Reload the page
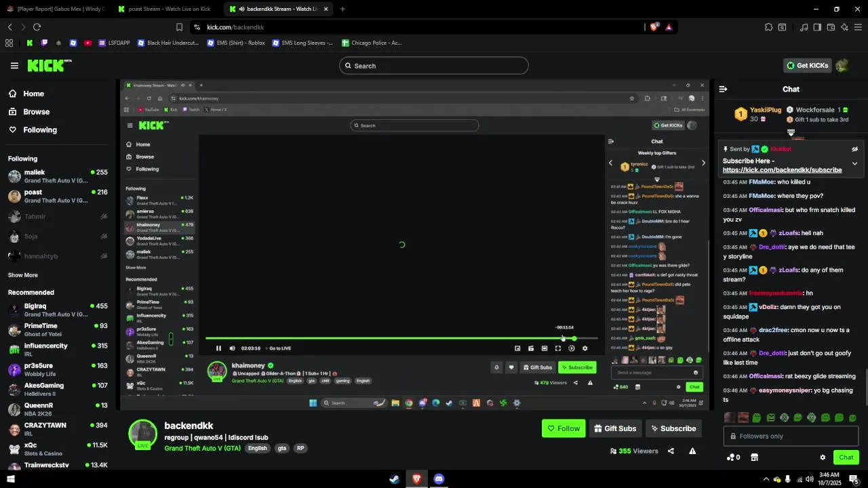The width and height of the screenshot is (868, 488). 37,27
